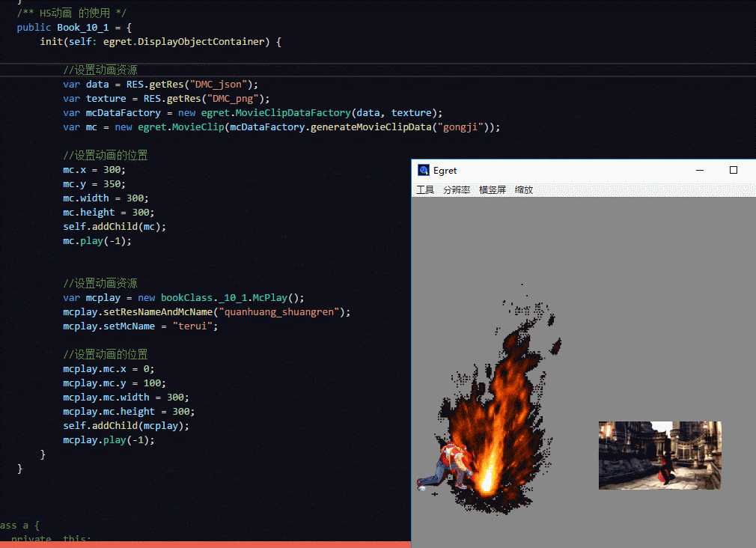Click the mcplay.setResNameAndMcName call
Image resolution: width=756 pixels, height=548 pixels.
[207, 311]
